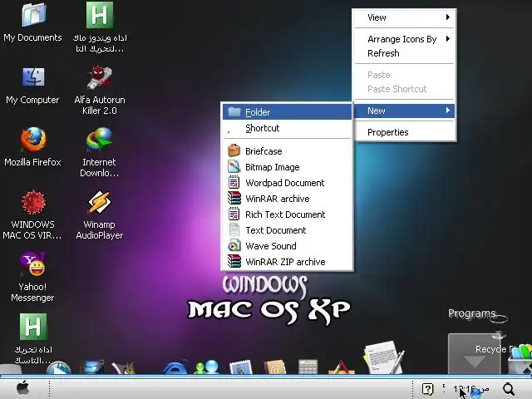Screen dimensions: 532x399
Task: Create a new Shortcut
Action: pyautogui.click(x=287, y=128)
